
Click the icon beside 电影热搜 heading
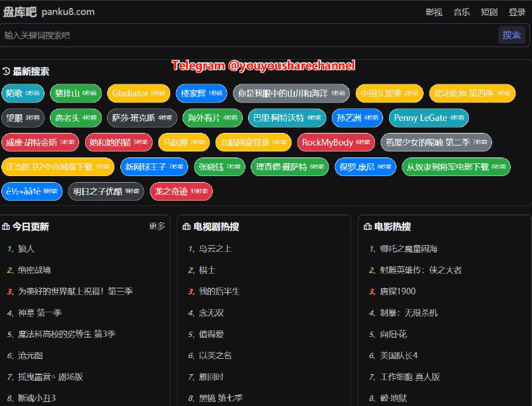(366, 227)
